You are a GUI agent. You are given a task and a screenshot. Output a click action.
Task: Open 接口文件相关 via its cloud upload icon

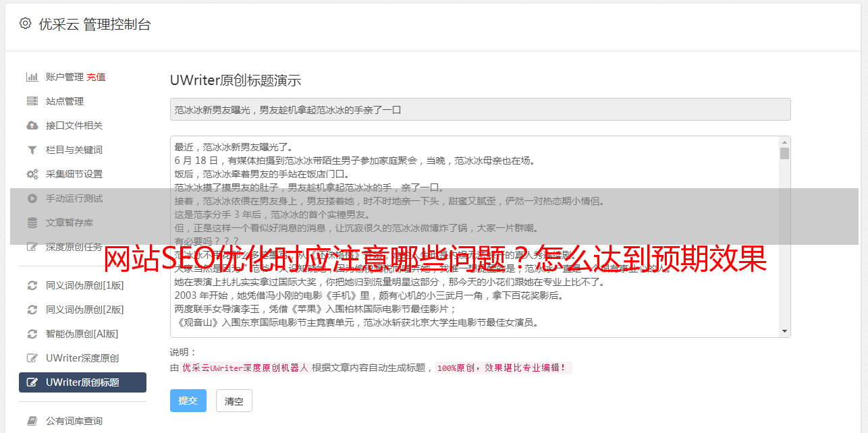click(x=32, y=125)
